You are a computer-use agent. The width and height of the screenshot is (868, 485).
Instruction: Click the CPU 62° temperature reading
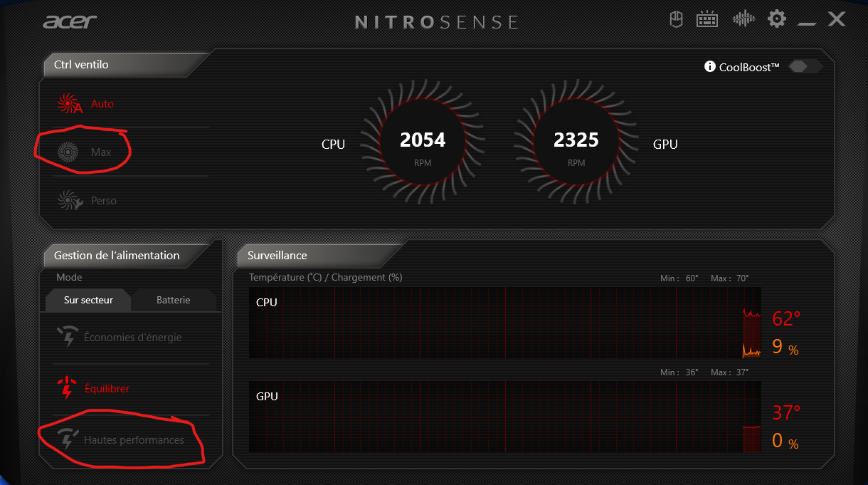point(786,318)
